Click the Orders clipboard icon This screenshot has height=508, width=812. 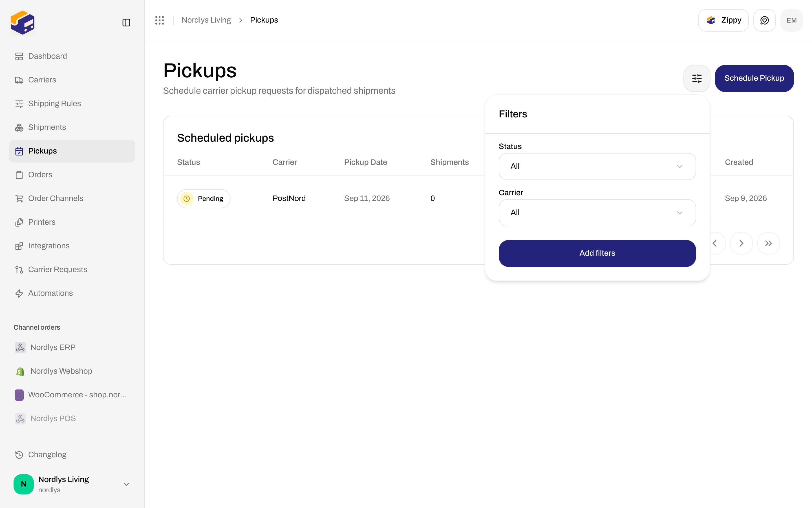coord(19,175)
